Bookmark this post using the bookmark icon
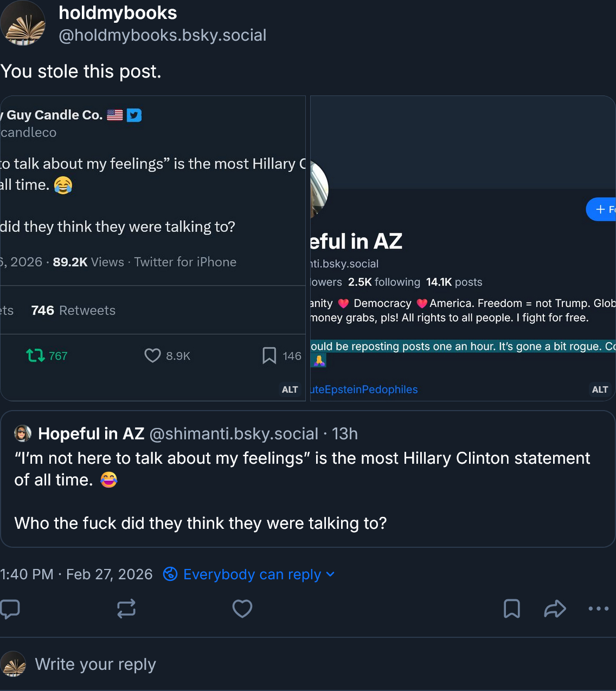 tap(512, 609)
